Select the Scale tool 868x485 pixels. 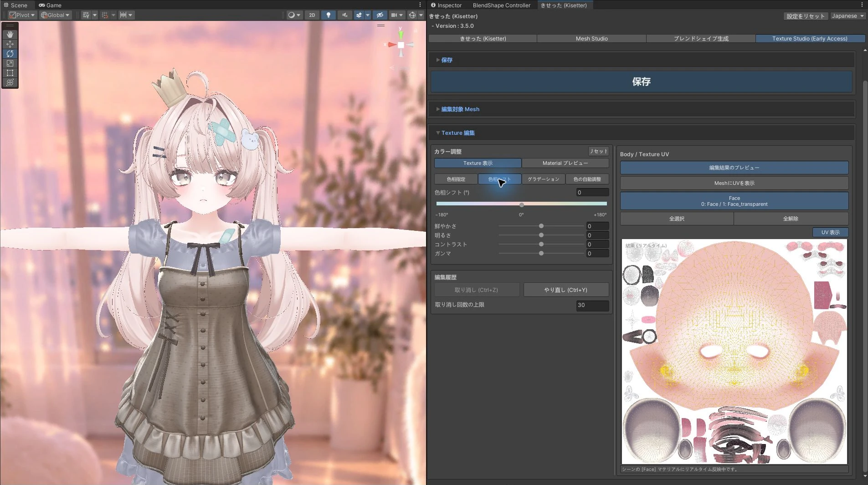coord(10,63)
